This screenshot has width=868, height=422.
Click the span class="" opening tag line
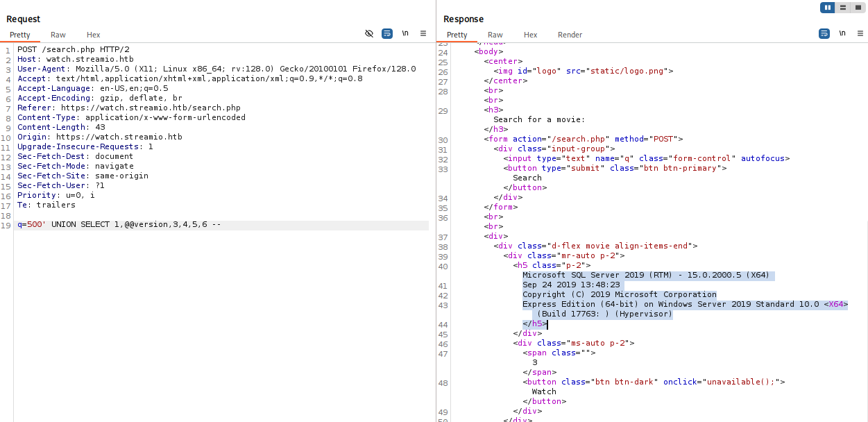click(559, 353)
